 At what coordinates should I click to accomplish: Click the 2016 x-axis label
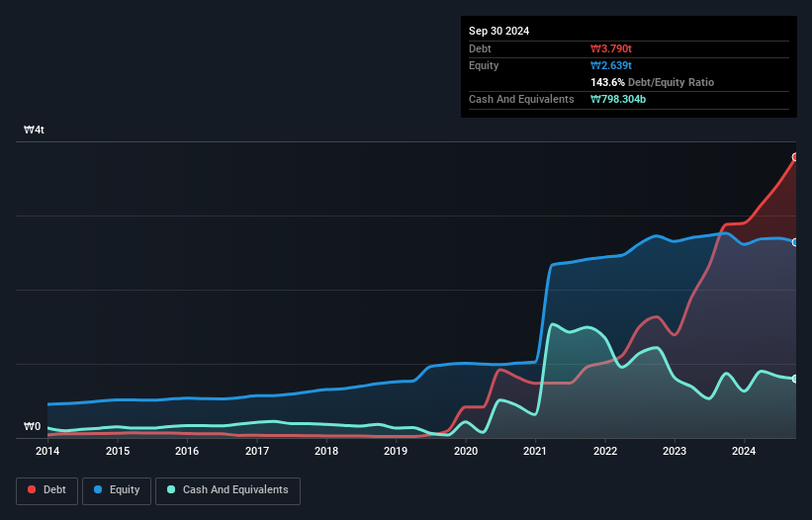pos(187,451)
